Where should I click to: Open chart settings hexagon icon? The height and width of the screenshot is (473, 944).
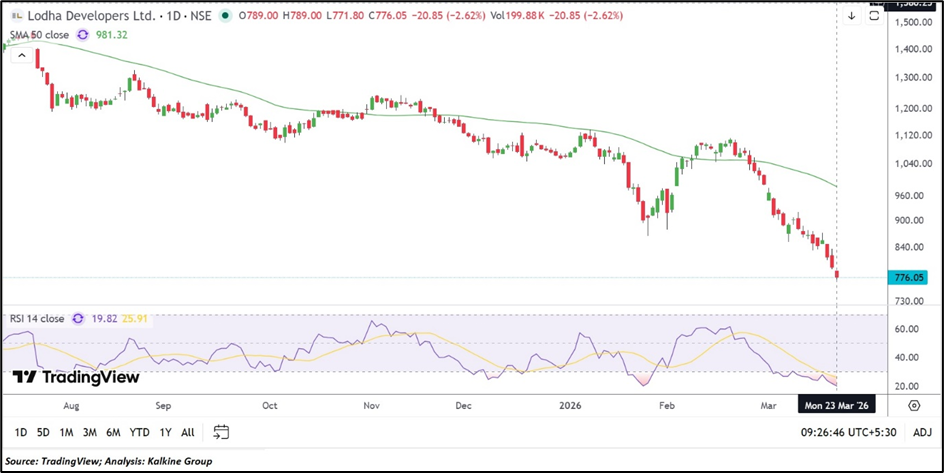pos(914,405)
